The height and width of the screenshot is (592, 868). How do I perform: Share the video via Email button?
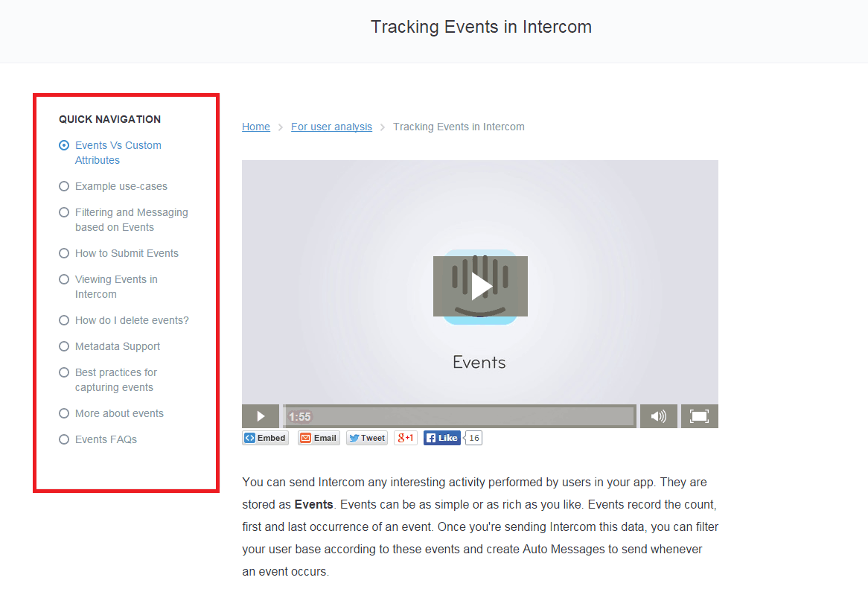[x=319, y=438]
